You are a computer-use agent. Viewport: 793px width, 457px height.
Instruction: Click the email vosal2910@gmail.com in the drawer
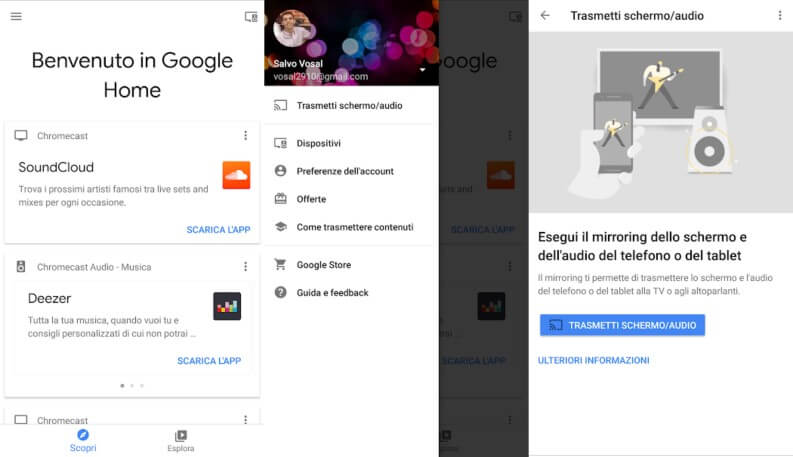coord(321,76)
